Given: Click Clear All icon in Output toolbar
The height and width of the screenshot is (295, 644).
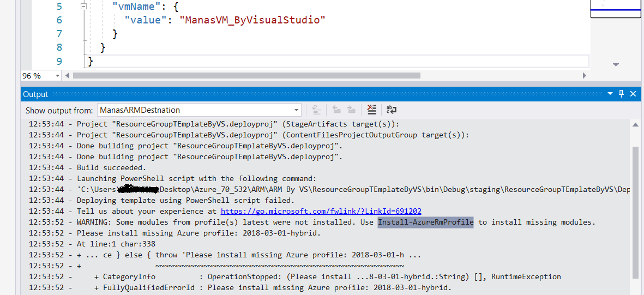Looking at the screenshot, I should tap(371, 110).
